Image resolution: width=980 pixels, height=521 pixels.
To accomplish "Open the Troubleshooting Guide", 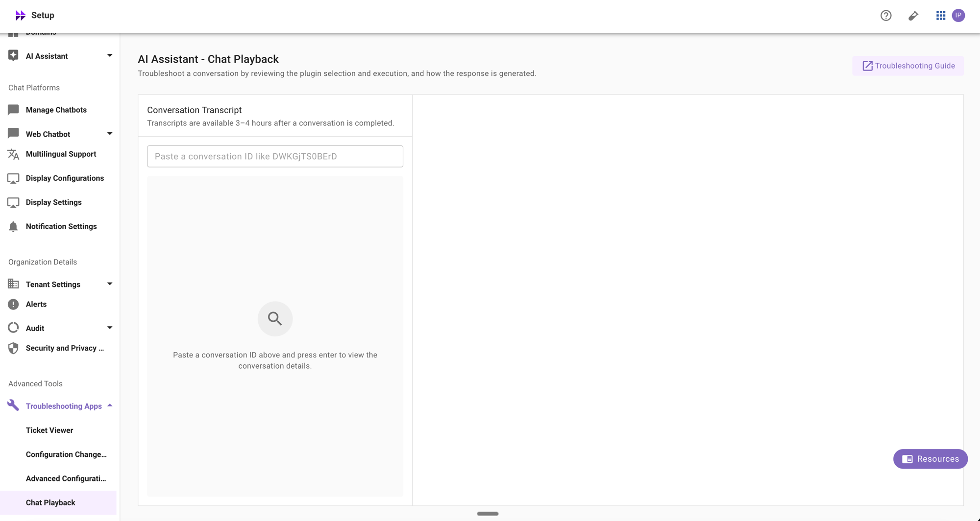I will pyautogui.click(x=907, y=66).
